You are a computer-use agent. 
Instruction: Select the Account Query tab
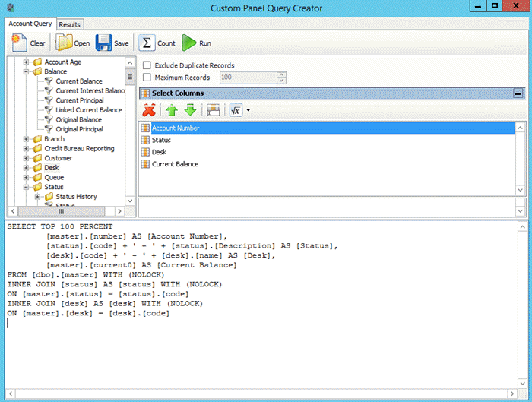click(30, 24)
